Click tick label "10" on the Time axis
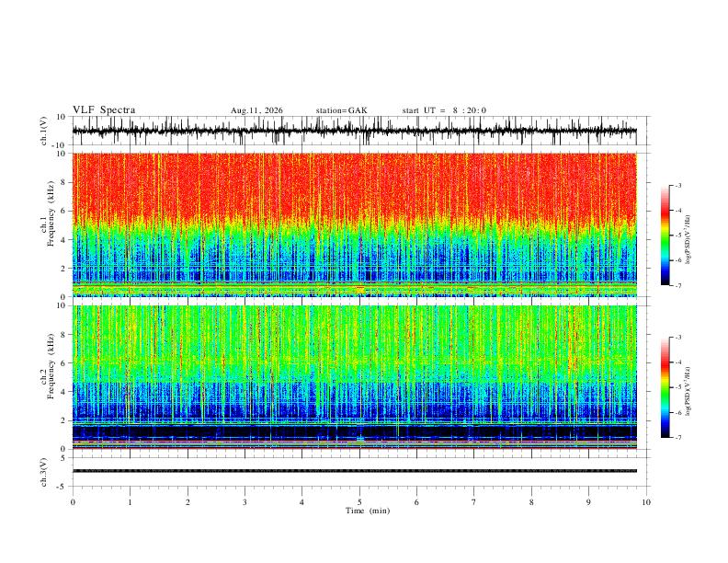This screenshot has height=563, width=728. (646, 502)
